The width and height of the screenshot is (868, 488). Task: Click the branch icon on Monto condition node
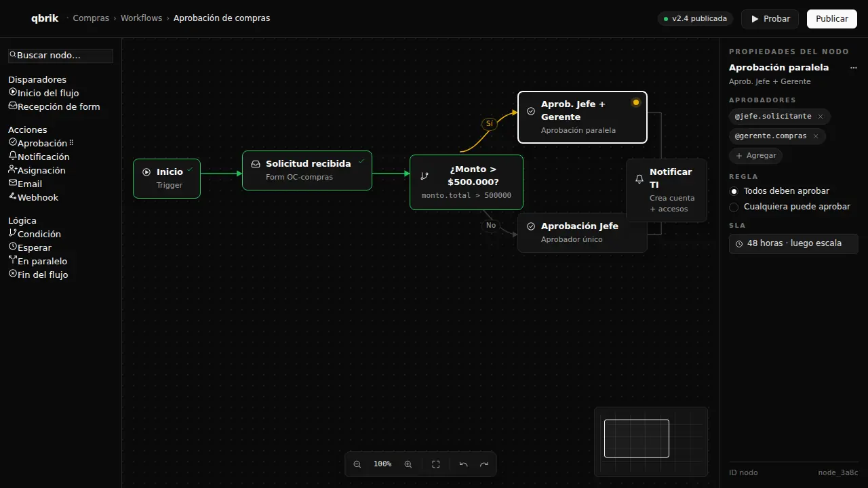[x=425, y=176]
